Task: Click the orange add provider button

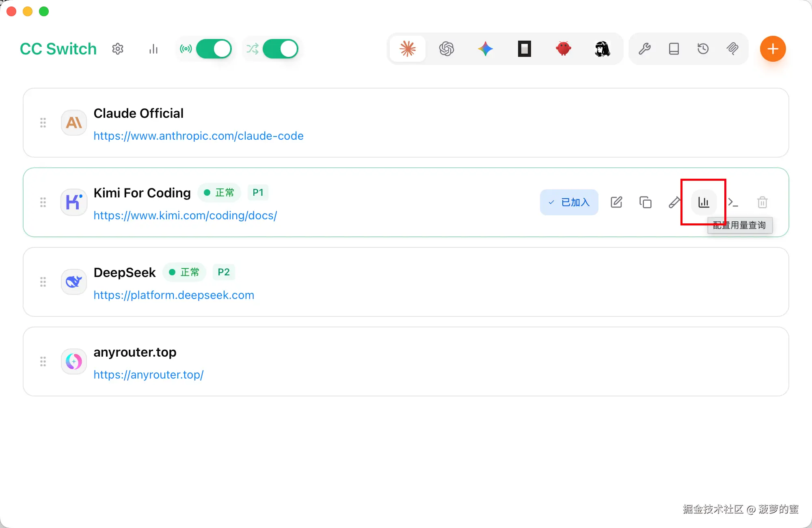Action: 773,49
